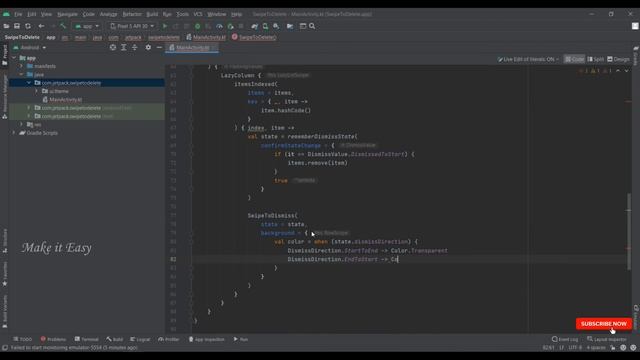This screenshot has width=640, height=360.
Task: Click the Open folder toolbar icon
Action: coord(6,26)
